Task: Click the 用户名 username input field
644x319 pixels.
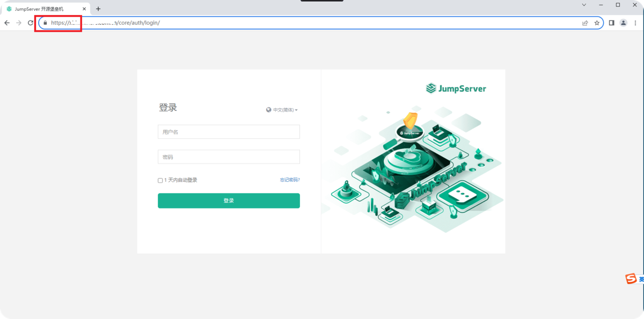Action: click(229, 131)
